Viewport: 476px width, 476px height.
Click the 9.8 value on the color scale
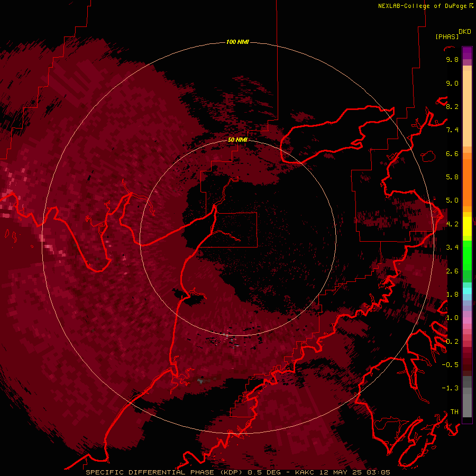452,60
